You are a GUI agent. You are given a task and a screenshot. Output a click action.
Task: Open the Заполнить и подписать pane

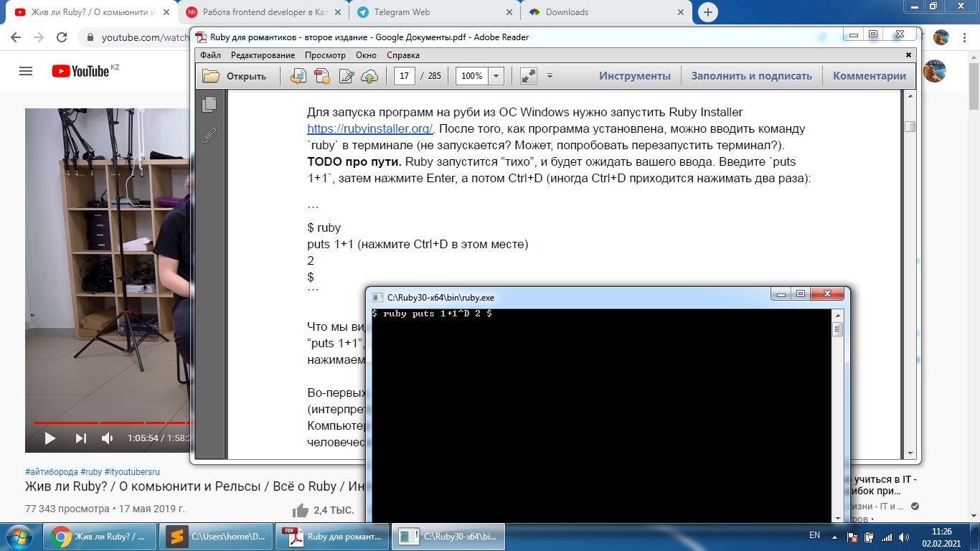point(751,76)
